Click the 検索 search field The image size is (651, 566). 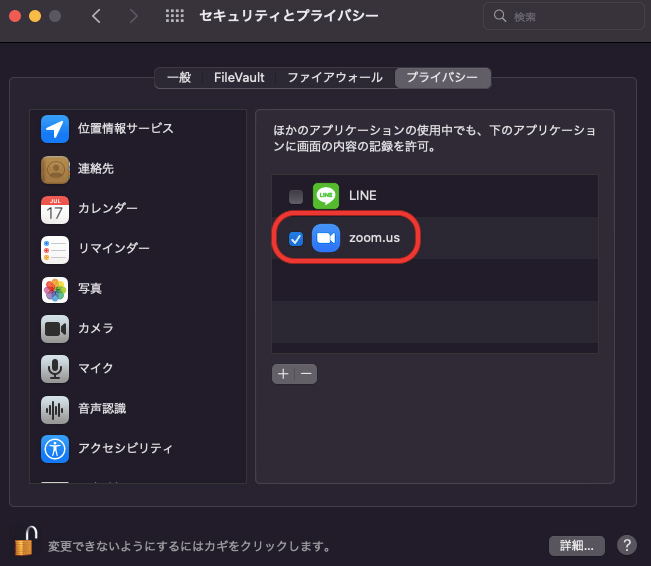tap(564, 17)
